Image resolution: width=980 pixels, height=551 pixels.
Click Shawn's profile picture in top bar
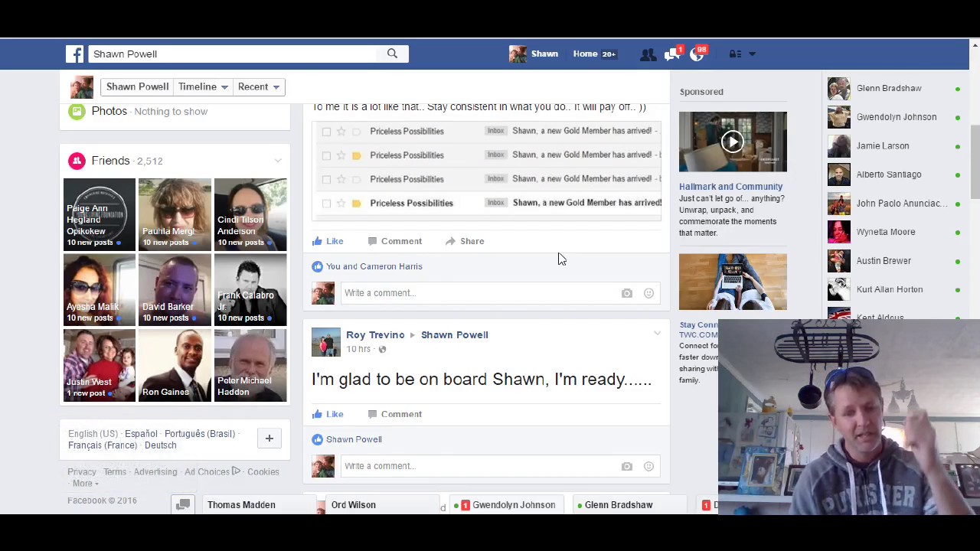pyautogui.click(x=518, y=54)
